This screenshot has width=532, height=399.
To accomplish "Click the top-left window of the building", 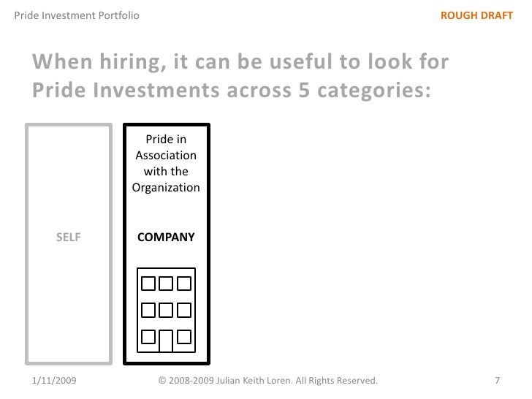I will point(148,284).
